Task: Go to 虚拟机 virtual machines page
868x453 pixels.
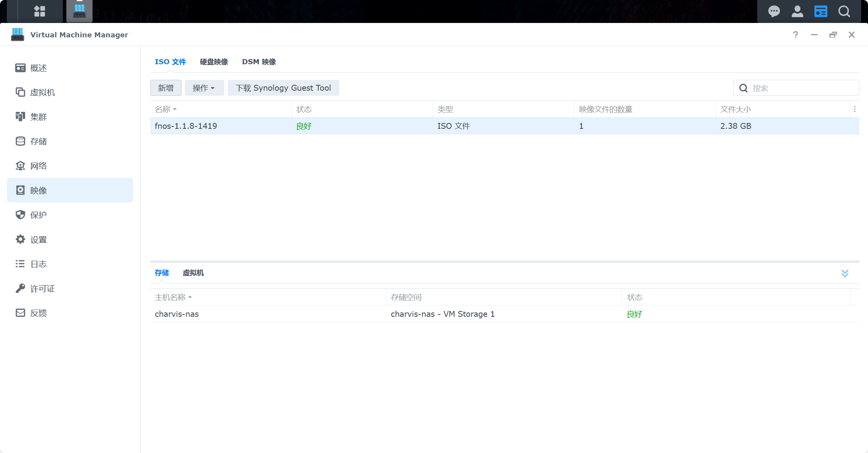Action: point(42,93)
